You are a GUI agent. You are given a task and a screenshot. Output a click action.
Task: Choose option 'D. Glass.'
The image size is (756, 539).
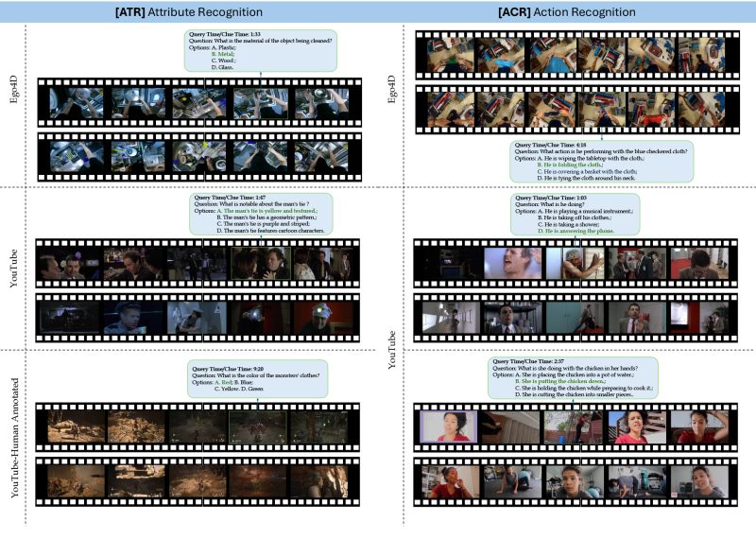(222, 67)
